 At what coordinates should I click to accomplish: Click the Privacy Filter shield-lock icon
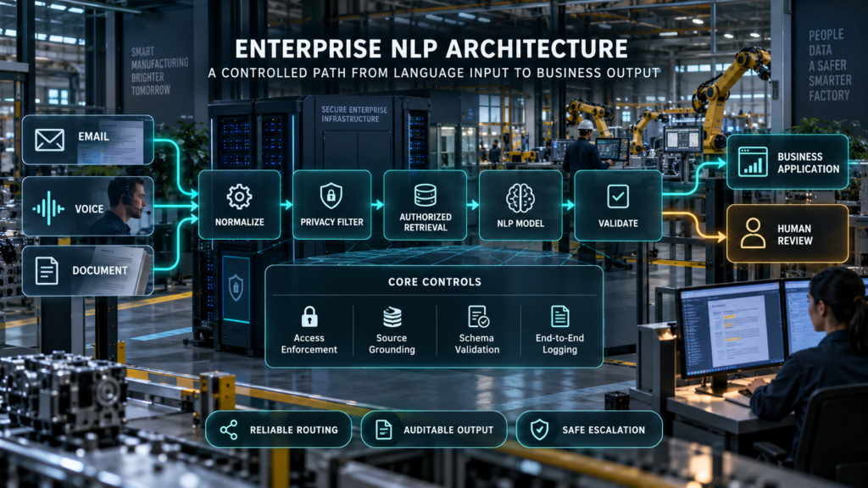tap(331, 196)
